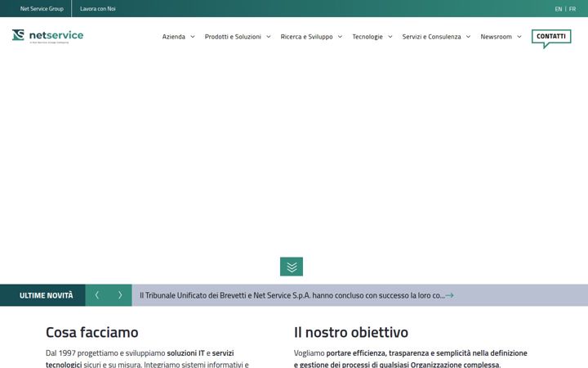This screenshot has height=368, width=588.
Task: Click the netservice logo
Action: [47, 36]
